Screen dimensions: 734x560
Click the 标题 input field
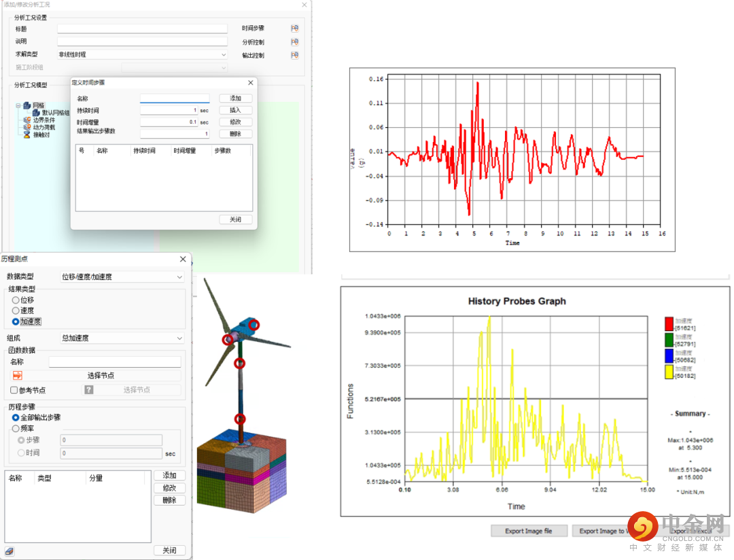click(142, 29)
